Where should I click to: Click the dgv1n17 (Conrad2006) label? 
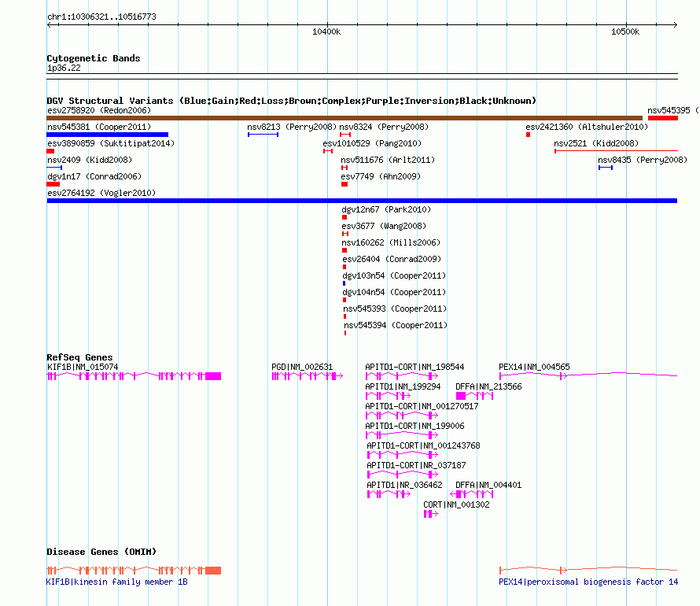click(x=94, y=176)
